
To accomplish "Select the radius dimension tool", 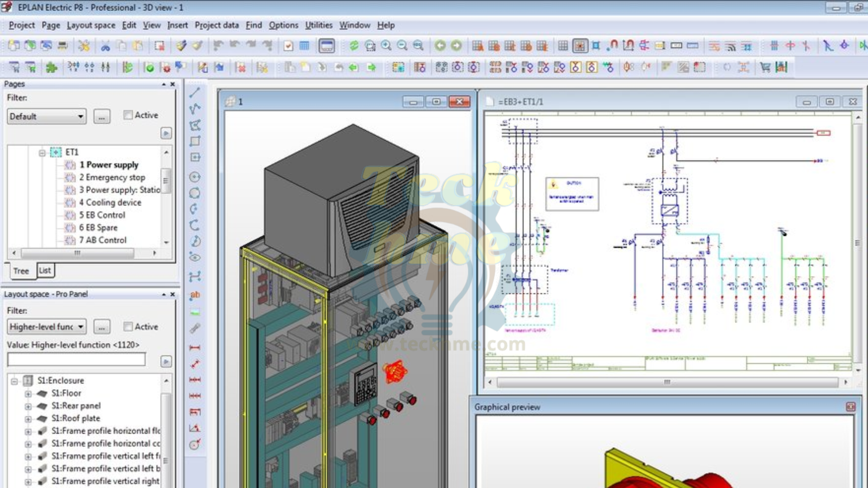I will pyautogui.click(x=195, y=445).
